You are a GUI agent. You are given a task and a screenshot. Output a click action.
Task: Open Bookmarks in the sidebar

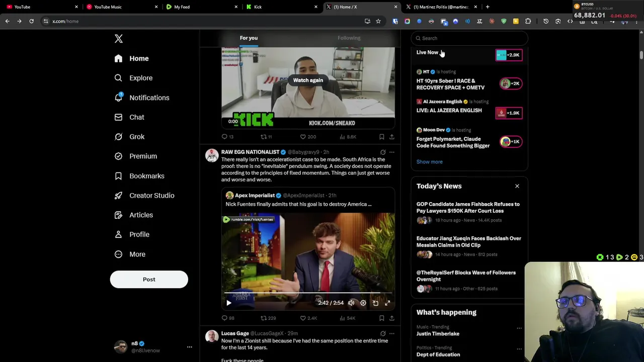click(x=139, y=176)
